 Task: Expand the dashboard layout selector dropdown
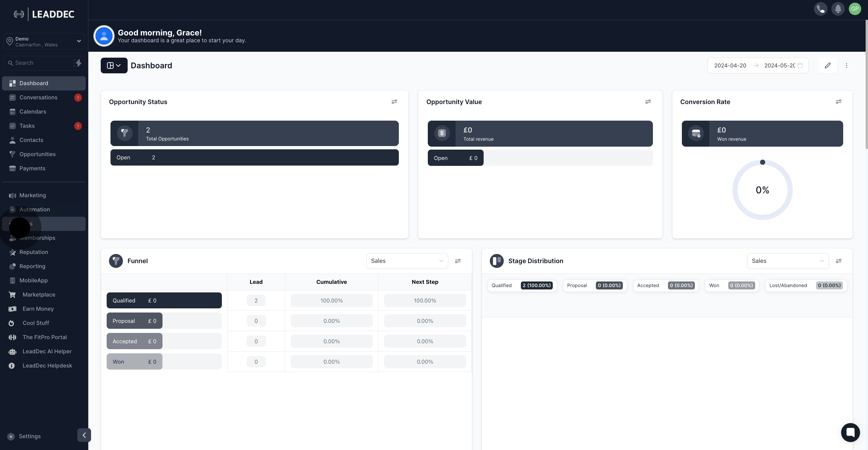coord(114,65)
